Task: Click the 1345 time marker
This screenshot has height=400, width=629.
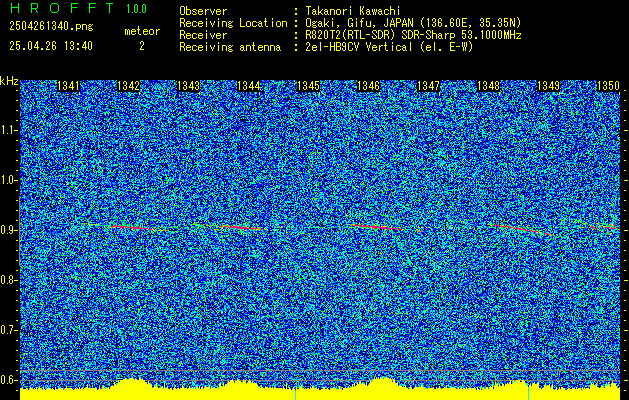Action: point(308,86)
